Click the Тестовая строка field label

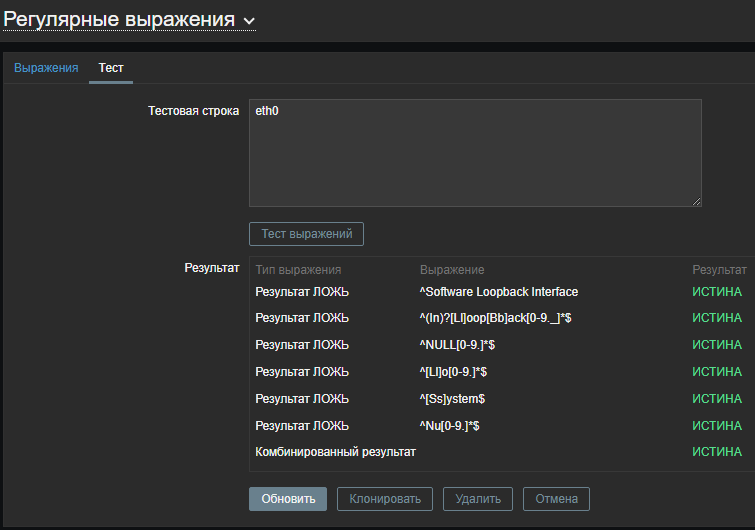click(193, 111)
